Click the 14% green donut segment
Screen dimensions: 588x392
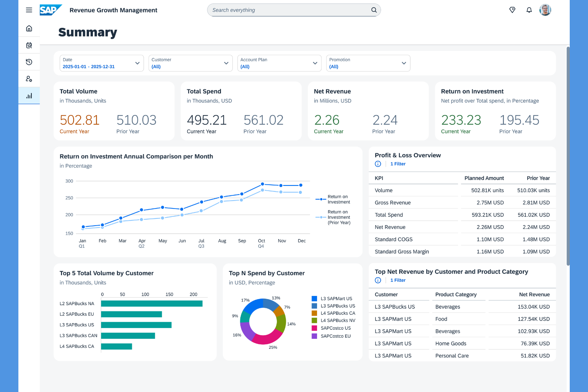[281, 324]
